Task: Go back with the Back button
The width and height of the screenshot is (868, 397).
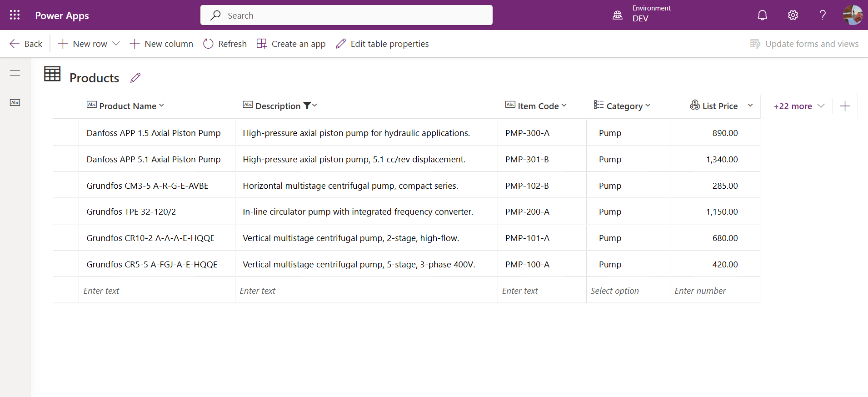Action: tap(26, 44)
